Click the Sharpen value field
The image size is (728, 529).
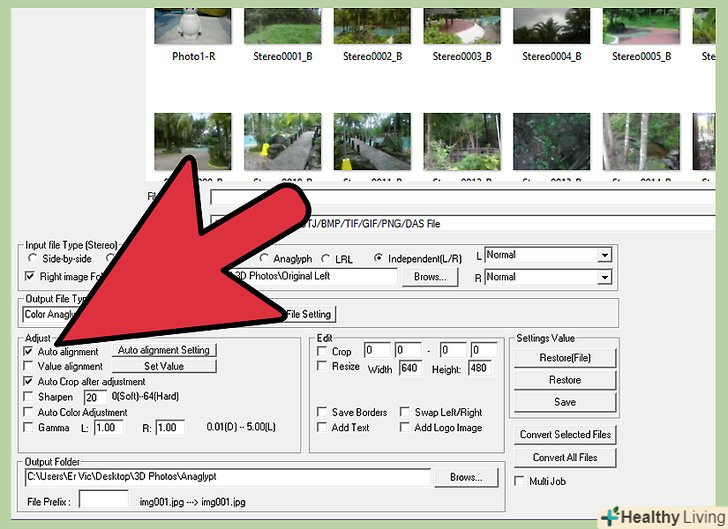[x=95, y=397]
